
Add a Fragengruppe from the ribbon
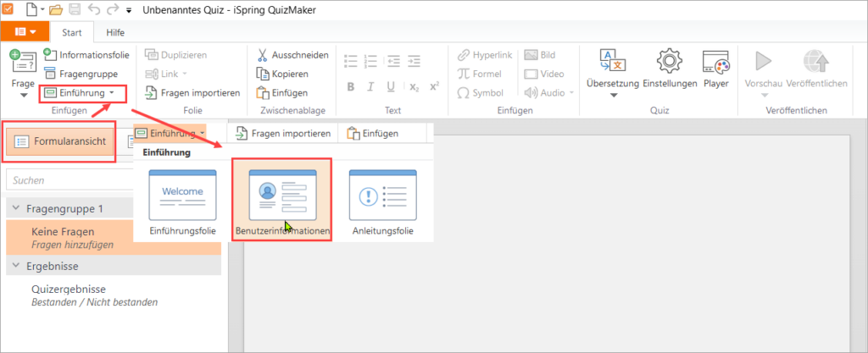click(x=81, y=74)
